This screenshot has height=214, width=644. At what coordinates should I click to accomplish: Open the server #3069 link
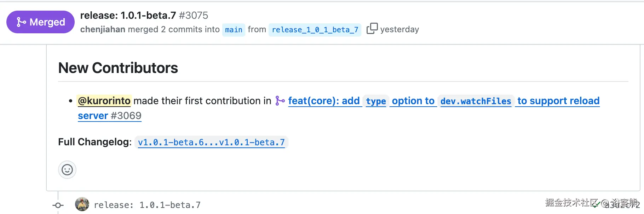coord(109,116)
